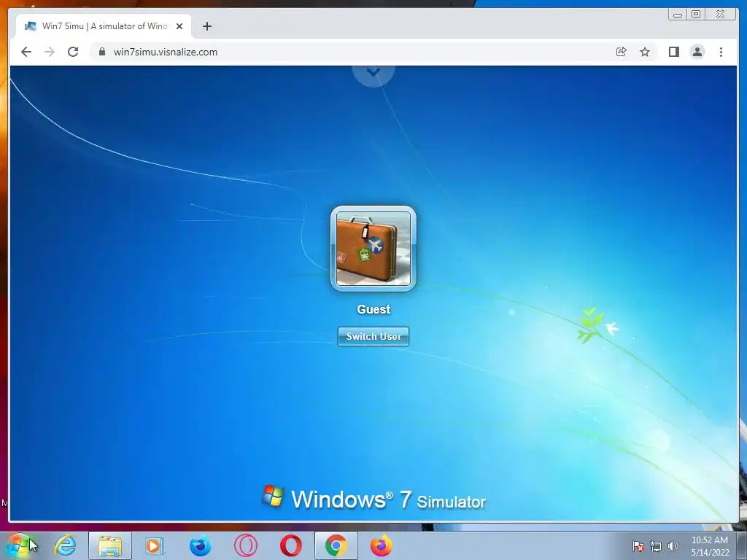This screenshot has width=747, height=560.
Task: Open Windows Explorer folder icon in taskbar
Action: 110,546
